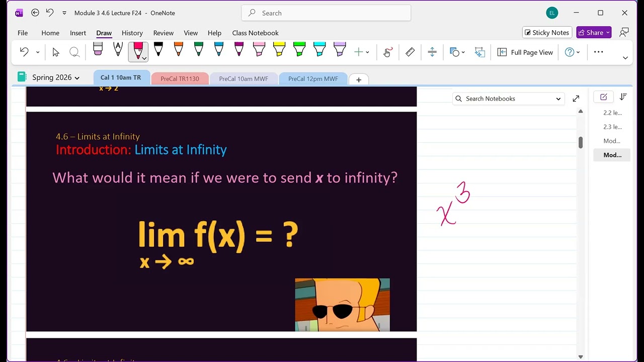Click the Sort Pages icon
The height and width of the screenshot is (362, 644).
coord(623,97)
